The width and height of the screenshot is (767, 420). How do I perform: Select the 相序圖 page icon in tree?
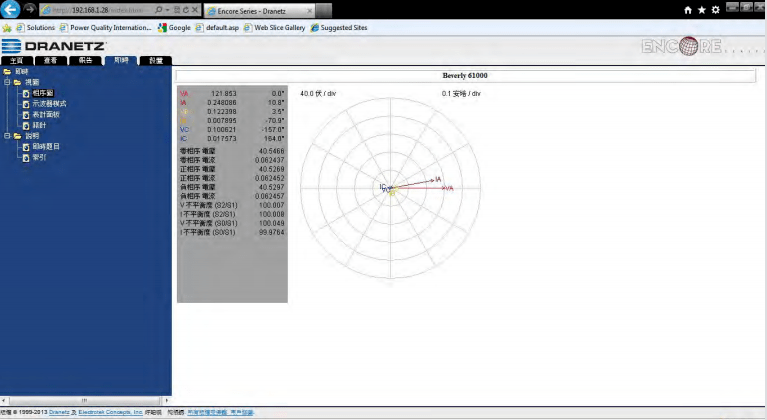(x=26, y=93)
